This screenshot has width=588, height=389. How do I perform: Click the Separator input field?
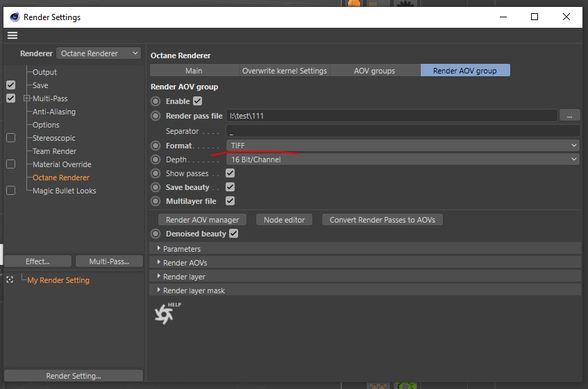pyautogui.click(x=403, y=131)
